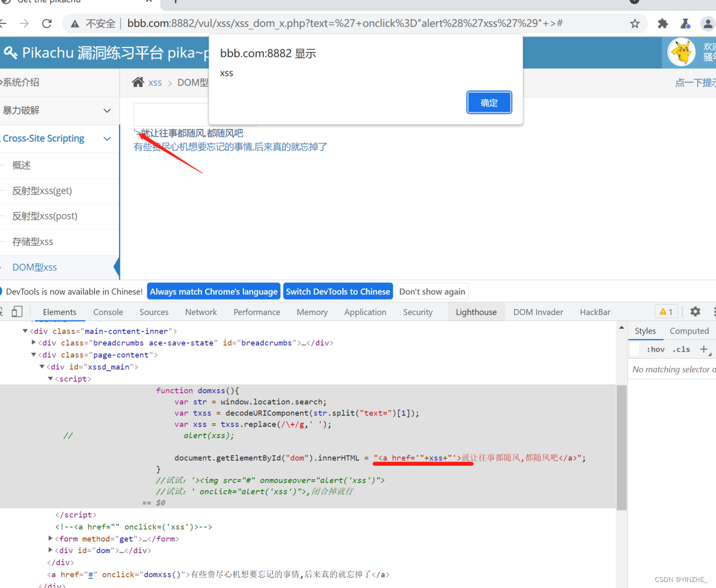Bookmark this page with star icon

click(x=635, y=23)
